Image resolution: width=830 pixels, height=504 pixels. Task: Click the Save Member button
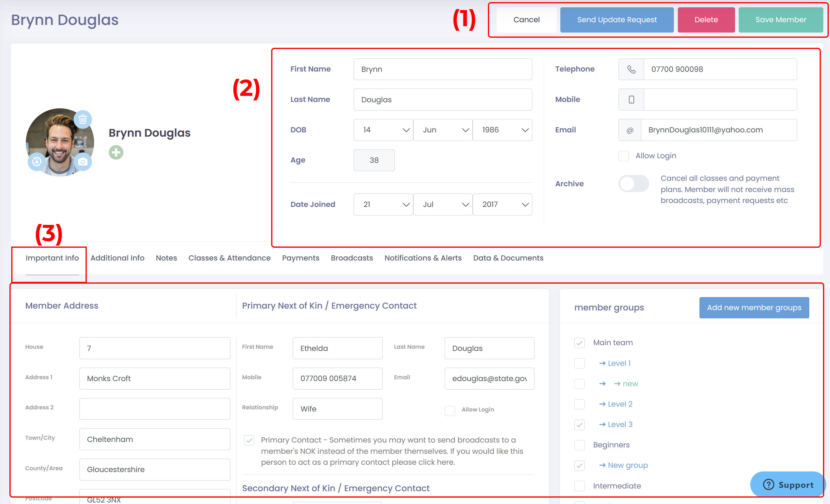tap(780, 20)
